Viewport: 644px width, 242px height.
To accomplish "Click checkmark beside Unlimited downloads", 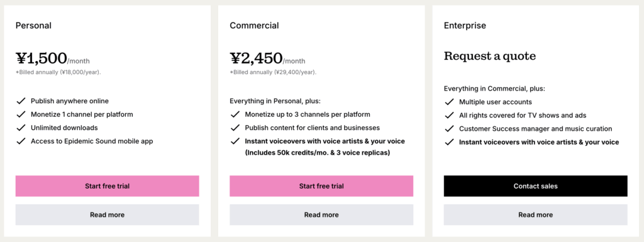I will 21,128.
